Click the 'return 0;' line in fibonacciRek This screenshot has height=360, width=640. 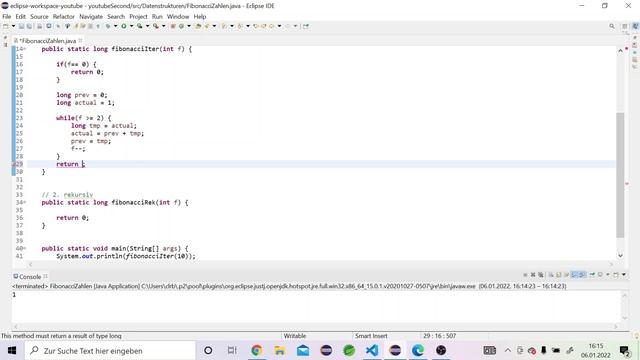(x=72, y=218)
